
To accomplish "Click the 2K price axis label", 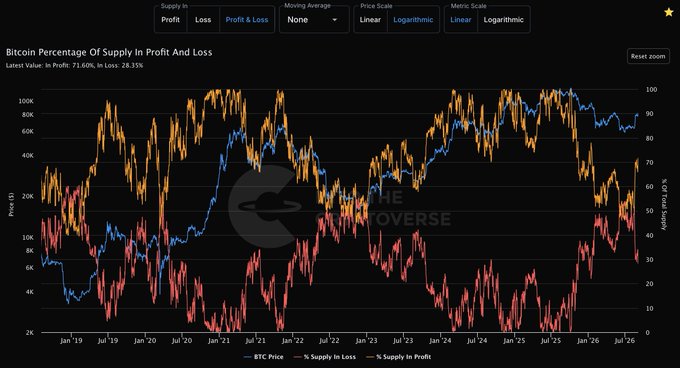I will (x=29, y=333).
